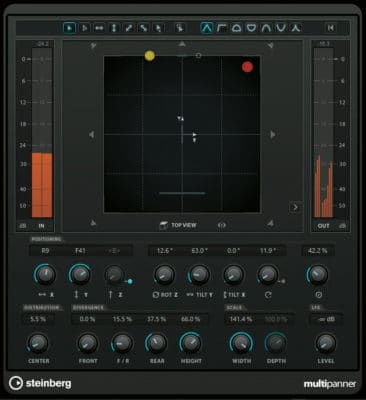Click the X position knob

tap(45, 275)
